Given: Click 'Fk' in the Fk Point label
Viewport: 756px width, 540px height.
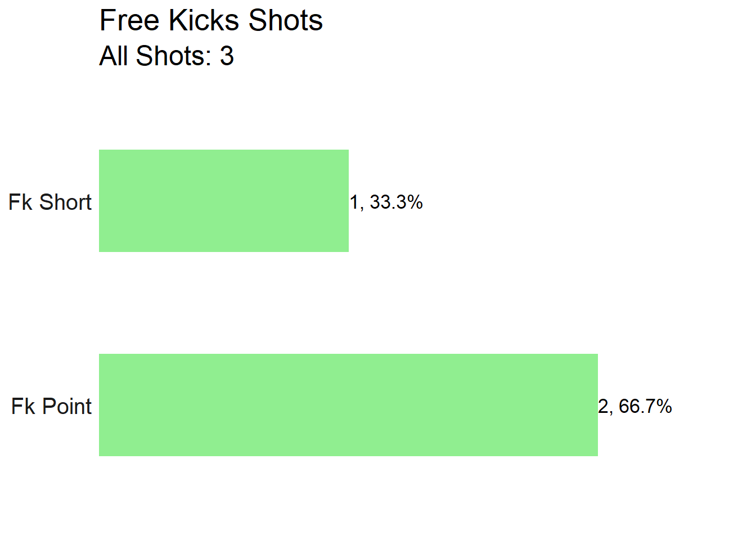Looking at the screenshot, I should coord(23,406).
